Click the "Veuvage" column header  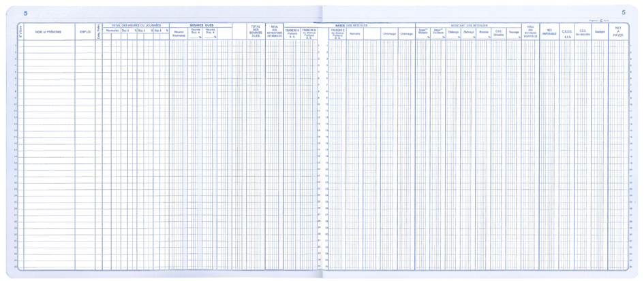[x=514, y=31]
